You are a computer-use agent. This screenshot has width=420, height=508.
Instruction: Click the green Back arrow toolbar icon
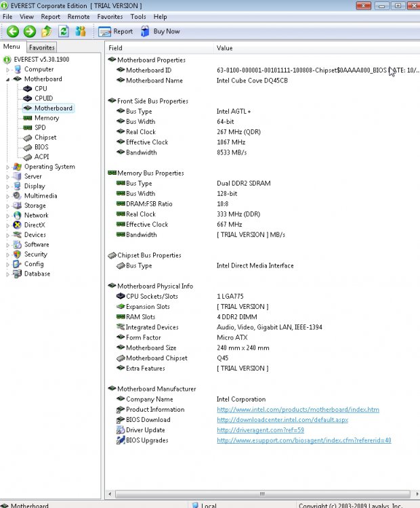pyautogui.click(x=13, y=31)
